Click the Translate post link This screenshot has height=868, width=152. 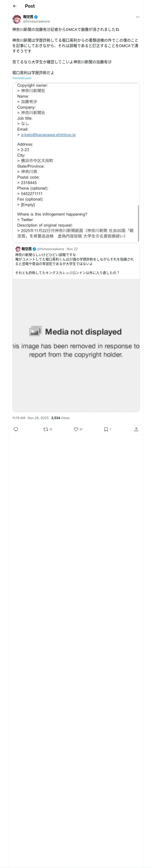point(22,78)
